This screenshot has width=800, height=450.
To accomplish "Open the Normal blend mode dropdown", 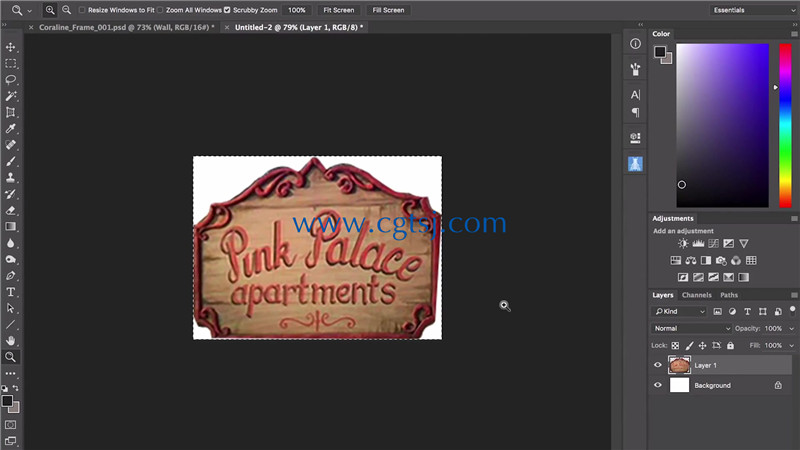I will click(691, 329).
